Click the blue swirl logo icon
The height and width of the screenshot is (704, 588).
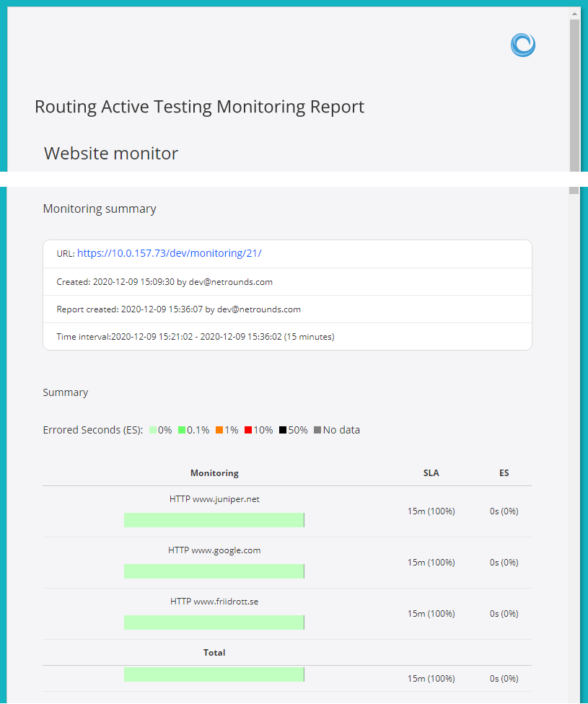522,45
